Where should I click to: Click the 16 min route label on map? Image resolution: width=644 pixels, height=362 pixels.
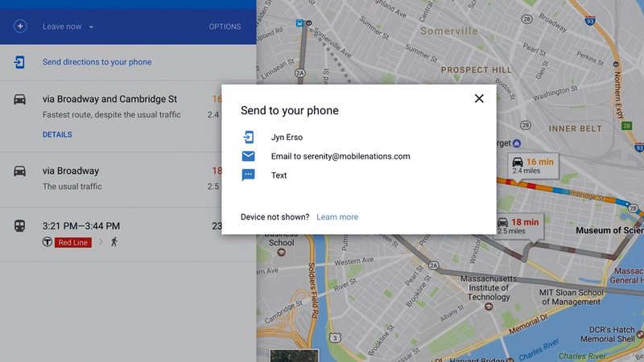point(532,165)
